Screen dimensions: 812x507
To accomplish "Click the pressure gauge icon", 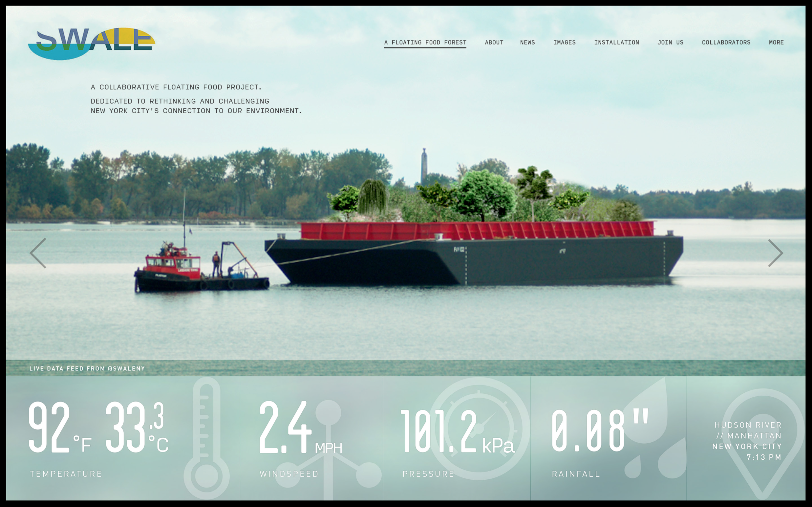I will (479, 428).
